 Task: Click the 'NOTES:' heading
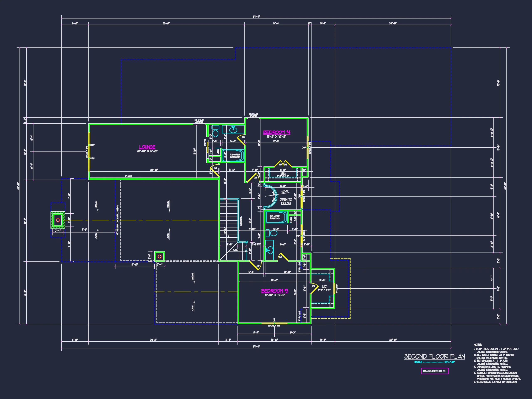pyautogui.click(x=478, y=345)
